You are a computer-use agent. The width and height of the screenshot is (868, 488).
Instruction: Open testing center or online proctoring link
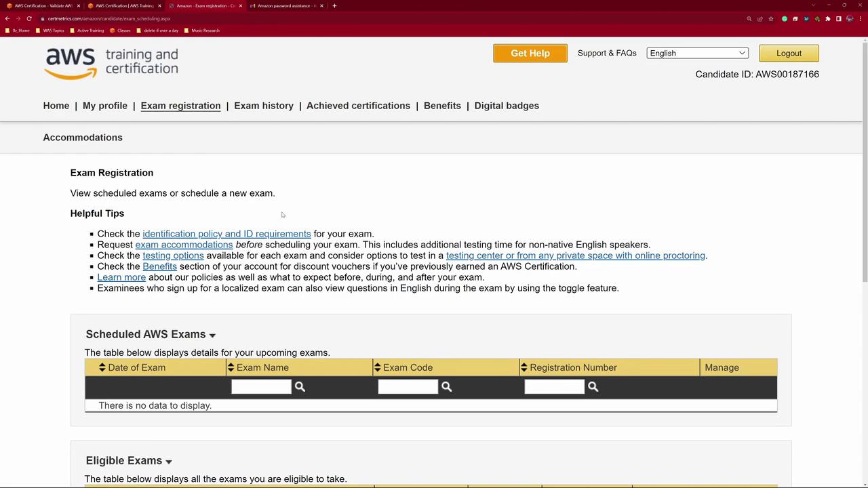coord(576,256)
